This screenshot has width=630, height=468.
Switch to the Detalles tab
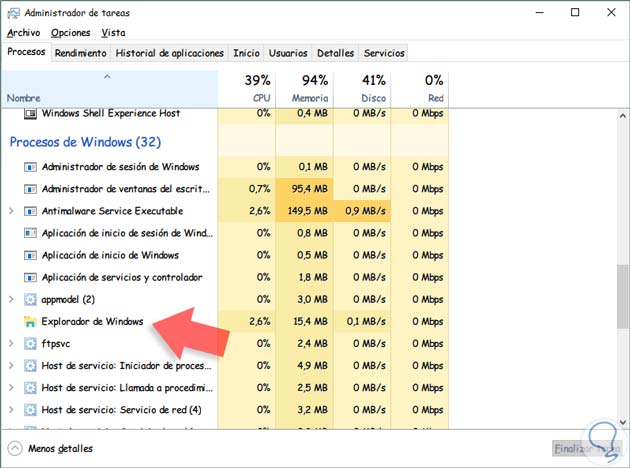[335, 53]
